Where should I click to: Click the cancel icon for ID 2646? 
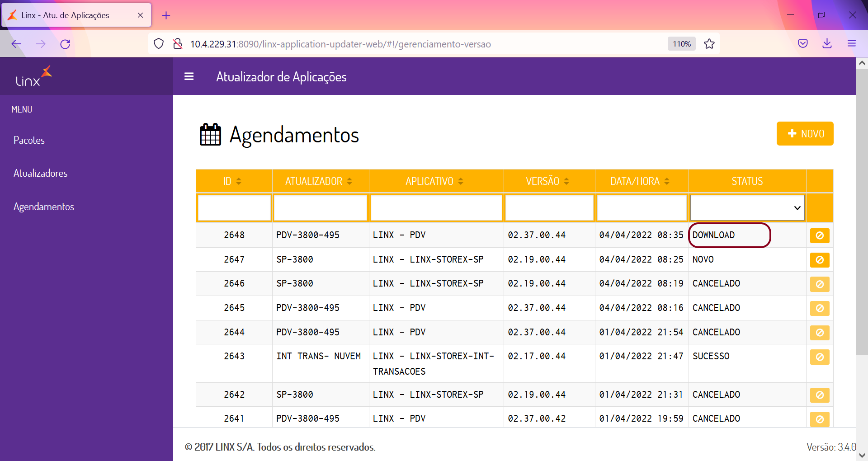pos(819,284)
